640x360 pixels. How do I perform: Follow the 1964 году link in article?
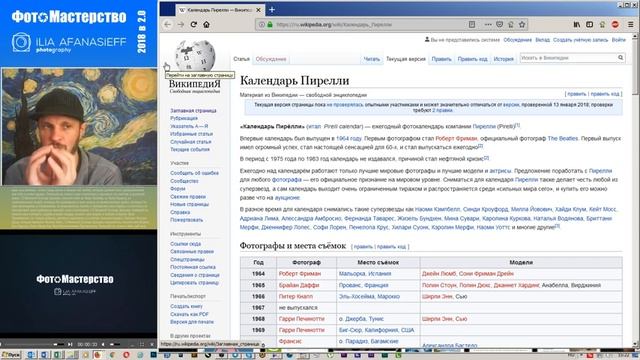[x=349, y=138]
